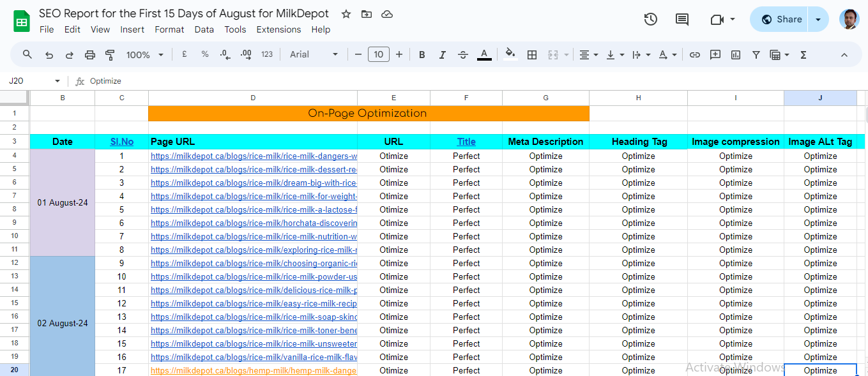868x376 pixels.
Task: Click the formula bar content
Action: 105,81
